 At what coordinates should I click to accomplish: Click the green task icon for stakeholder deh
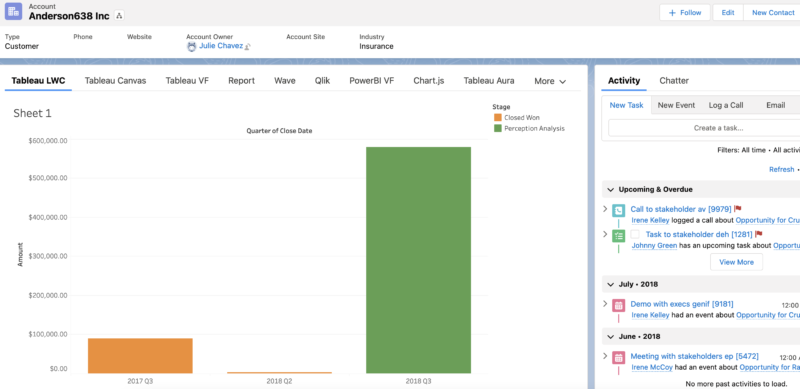pyautogui.click(x=618, y=236)
